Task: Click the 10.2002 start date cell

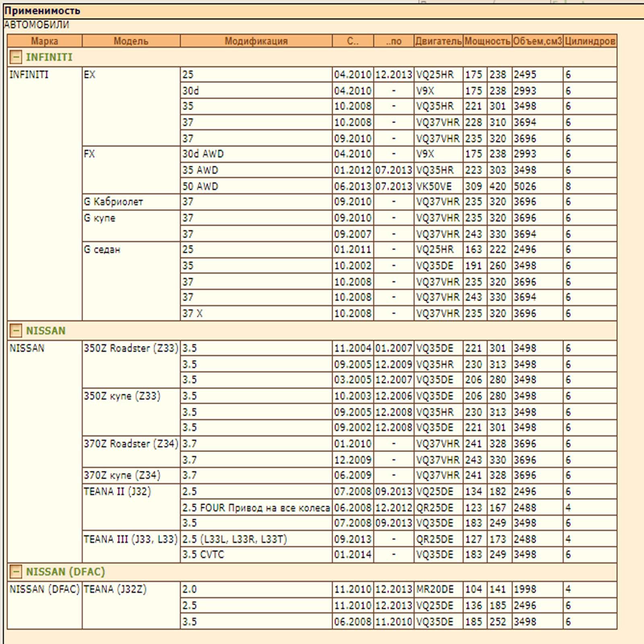Action: click(353, 266)
